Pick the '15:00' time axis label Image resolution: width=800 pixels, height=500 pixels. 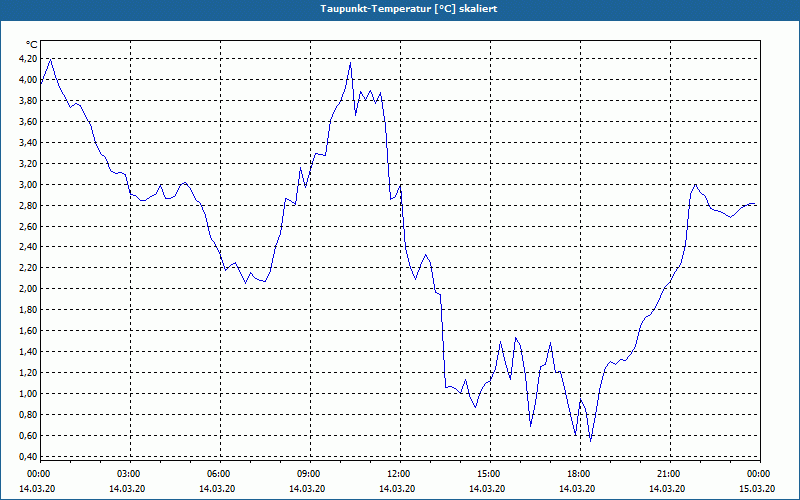point(488,474)
